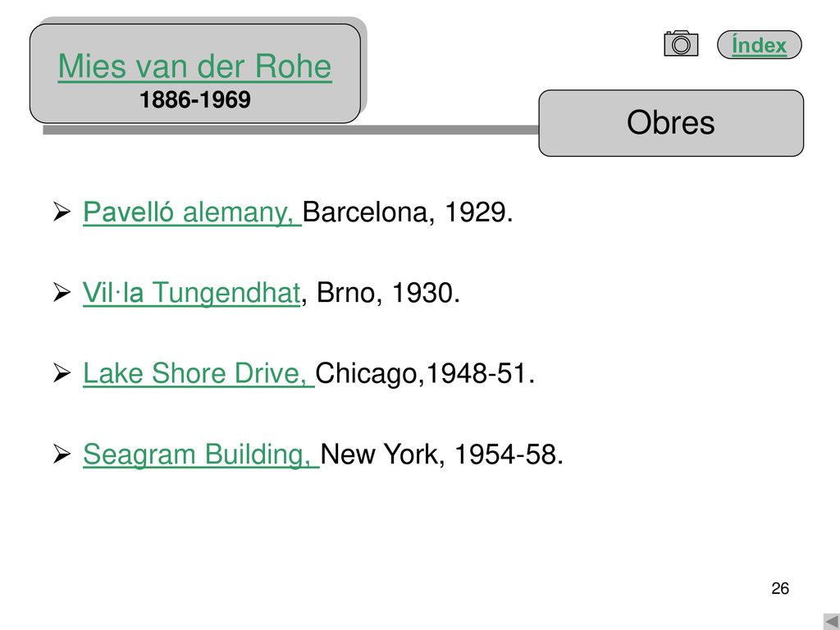Image resolution: width=840 pixels, height=630 pixels.
Task: Click the text Barcelona, 1929
Action: pos(408,212)
